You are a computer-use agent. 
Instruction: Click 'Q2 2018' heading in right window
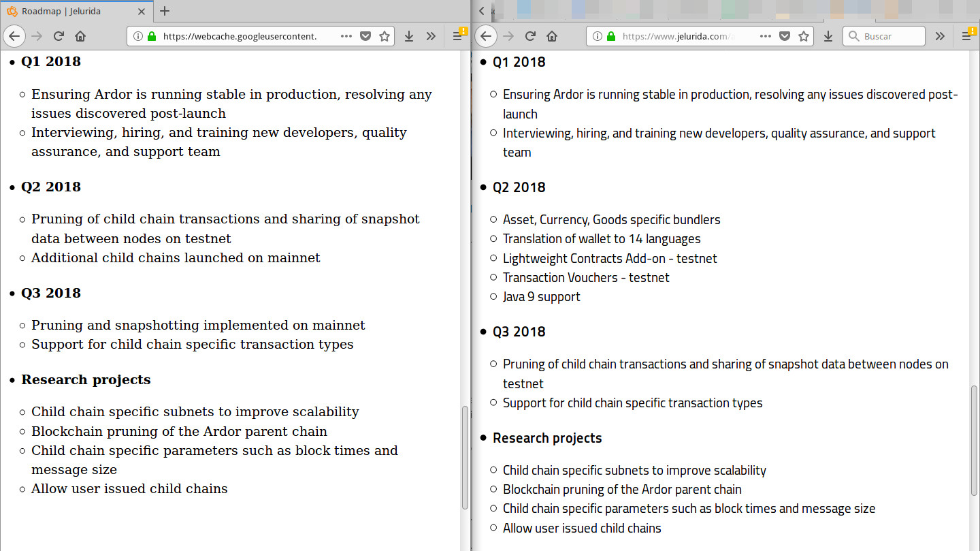click(x=519, y=187)
